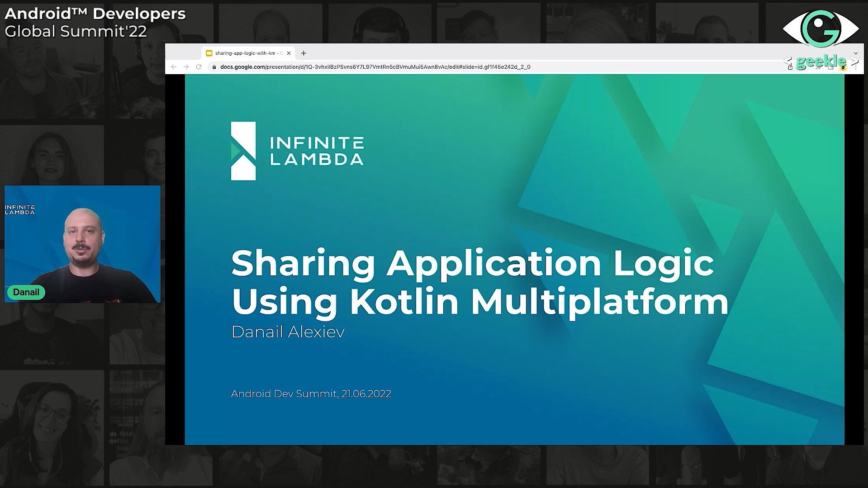868x488 pixels.
Task: Open a new browser tab
Action: point(304,53)
